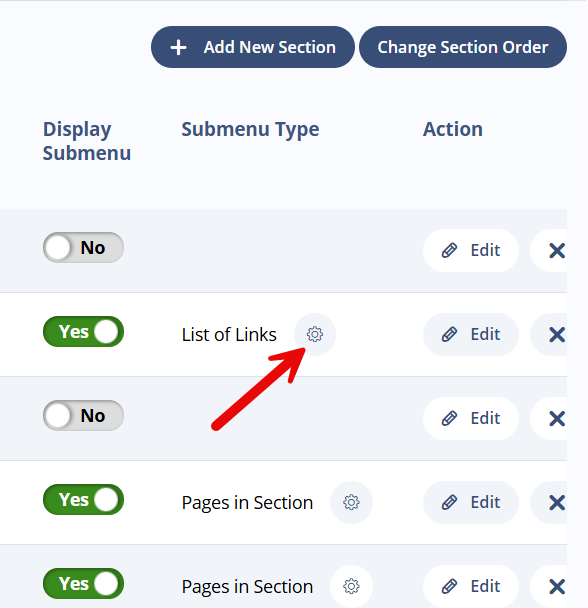
Task: Edit the bottom Pages in Section row
Action: (470, 586)
